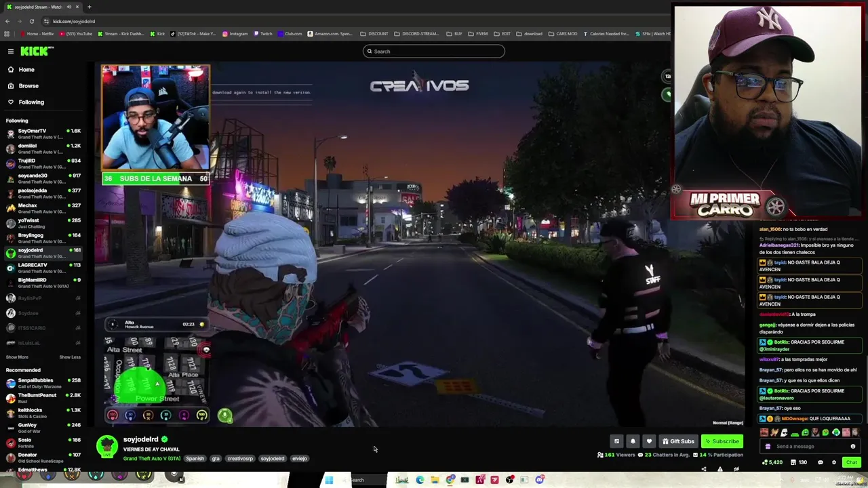The width and height of the screenshot is (868, 488).
Task: Open the EDIT bookmarks folder
Action: (x=502, y=34)
